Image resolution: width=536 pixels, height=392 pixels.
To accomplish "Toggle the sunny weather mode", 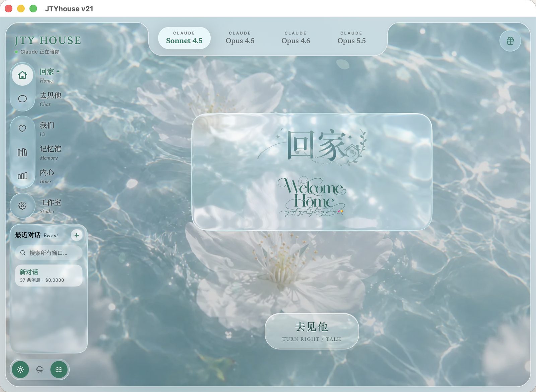I will coord(20,370).
